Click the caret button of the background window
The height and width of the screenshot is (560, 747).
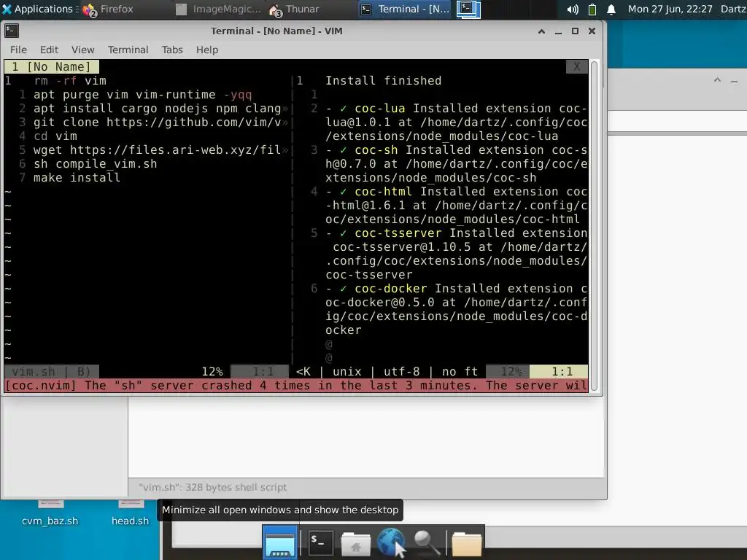[x=718, y=80]
